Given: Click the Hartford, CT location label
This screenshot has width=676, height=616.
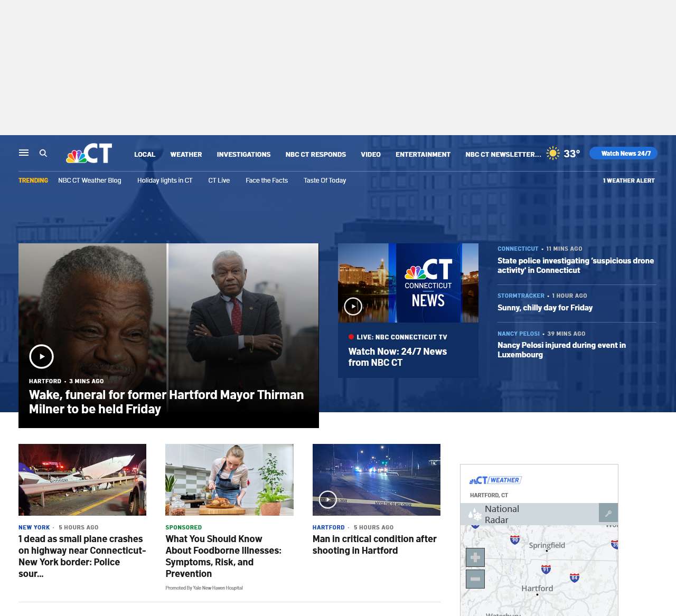Looking at the screenshot, I should point(489,495).
